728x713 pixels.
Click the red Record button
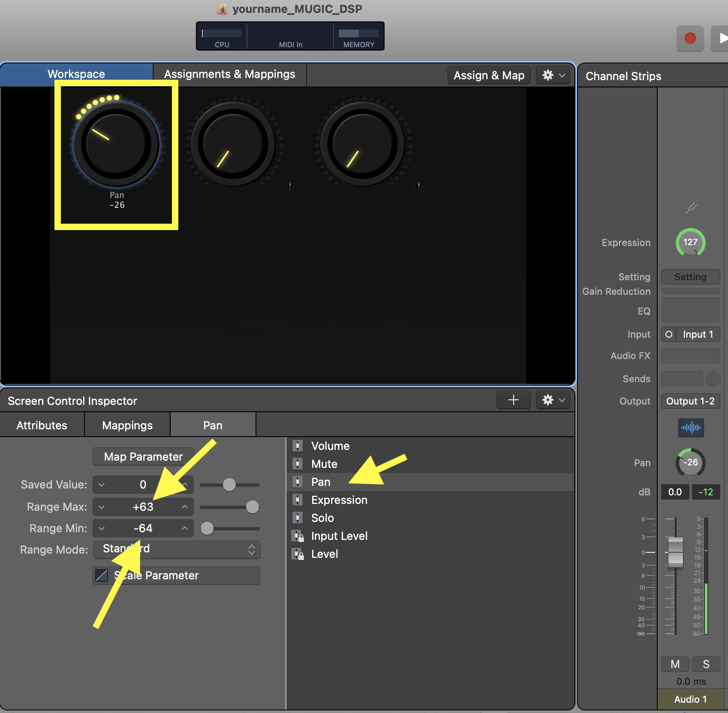[690, 39]
